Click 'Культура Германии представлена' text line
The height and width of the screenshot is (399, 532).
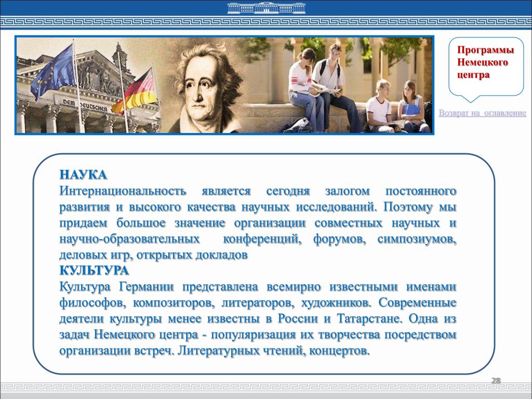click(258, 287)
